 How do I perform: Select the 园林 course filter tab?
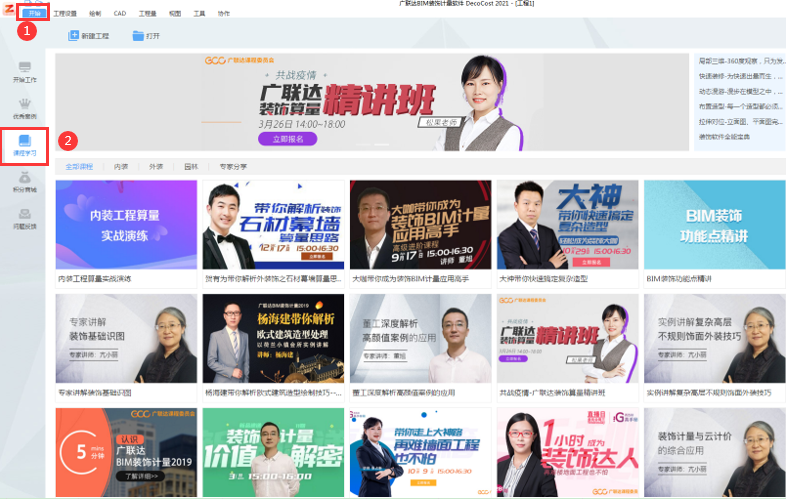click(x=191, y=167)
